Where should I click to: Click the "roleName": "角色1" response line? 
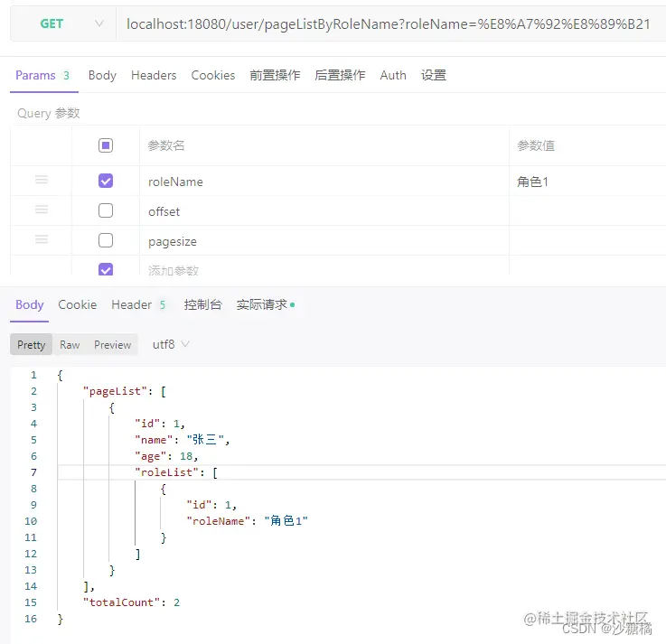(248, 521)
